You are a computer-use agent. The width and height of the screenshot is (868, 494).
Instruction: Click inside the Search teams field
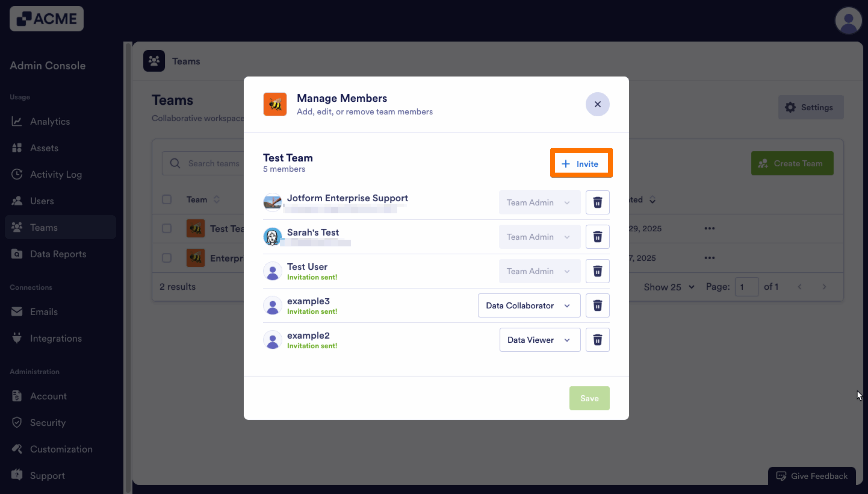coord(214,163)
